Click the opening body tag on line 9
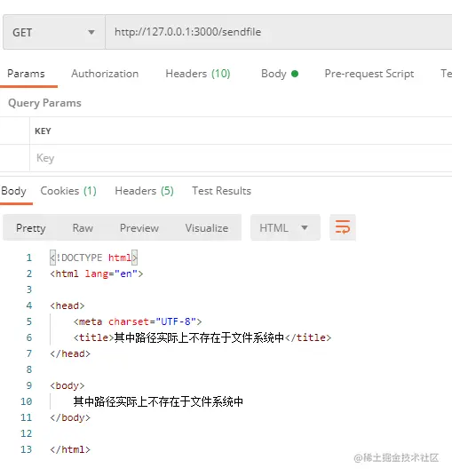The image size is (452, 476). (x=67, y=385)
